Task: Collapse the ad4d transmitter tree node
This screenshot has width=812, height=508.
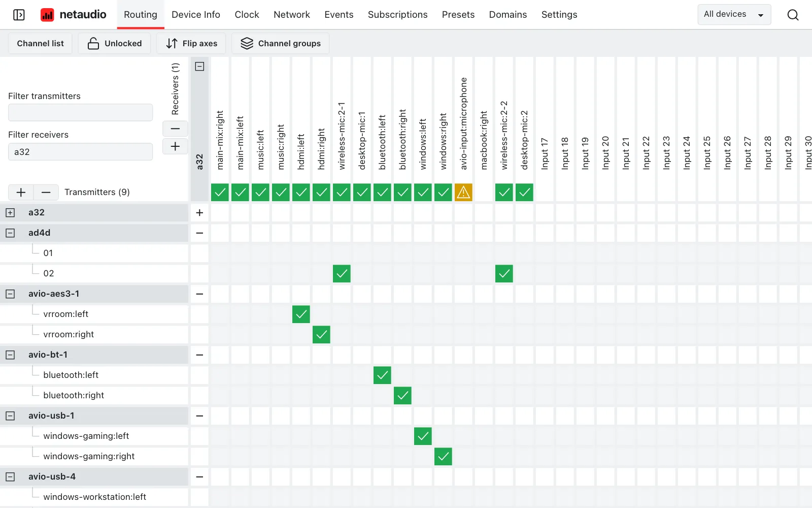Action: (10, 233)
